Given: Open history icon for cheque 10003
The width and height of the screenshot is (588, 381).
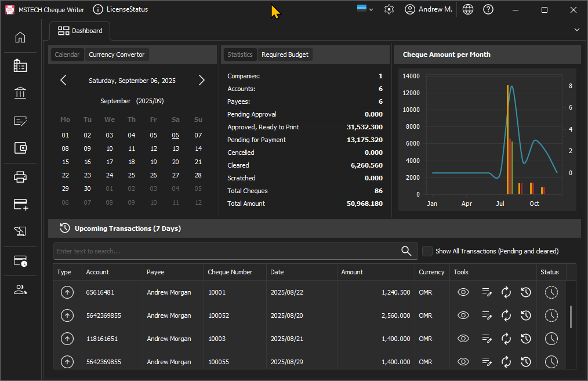Looking at the screenshot, I should pyautogui.click(x=525, y=339).
